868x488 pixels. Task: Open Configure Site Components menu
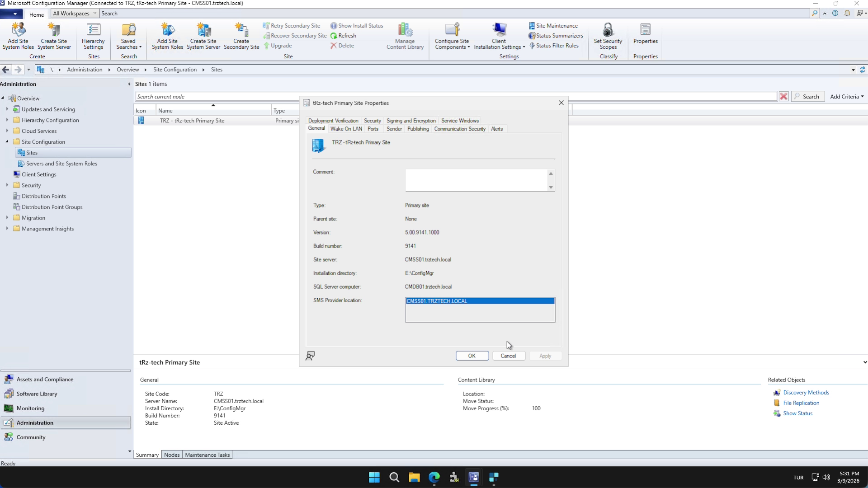[452, 36]
